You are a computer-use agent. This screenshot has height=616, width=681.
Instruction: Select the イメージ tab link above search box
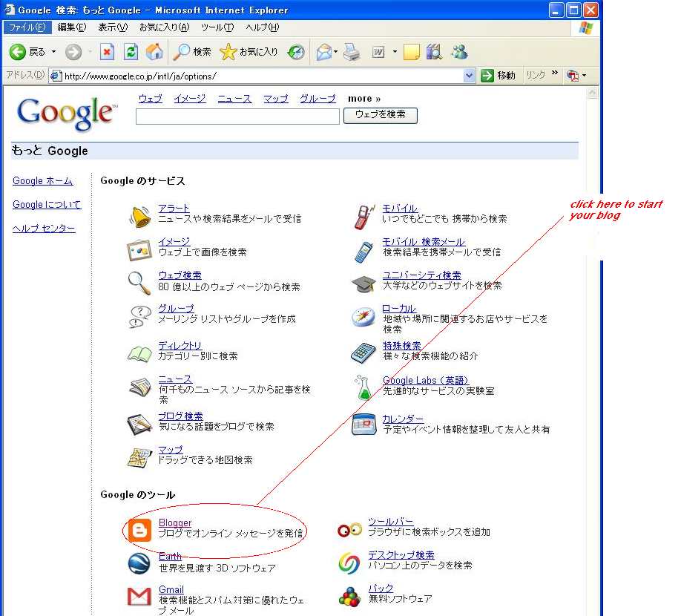point(189,99)
